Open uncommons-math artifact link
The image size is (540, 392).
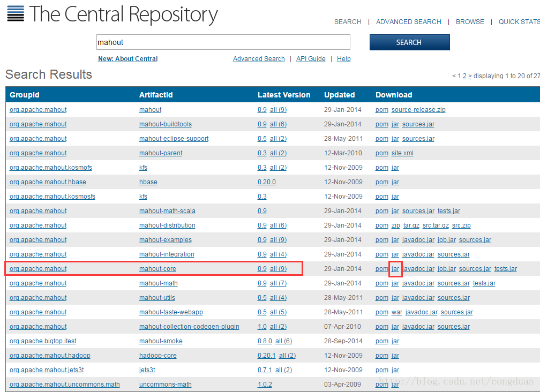166,385
